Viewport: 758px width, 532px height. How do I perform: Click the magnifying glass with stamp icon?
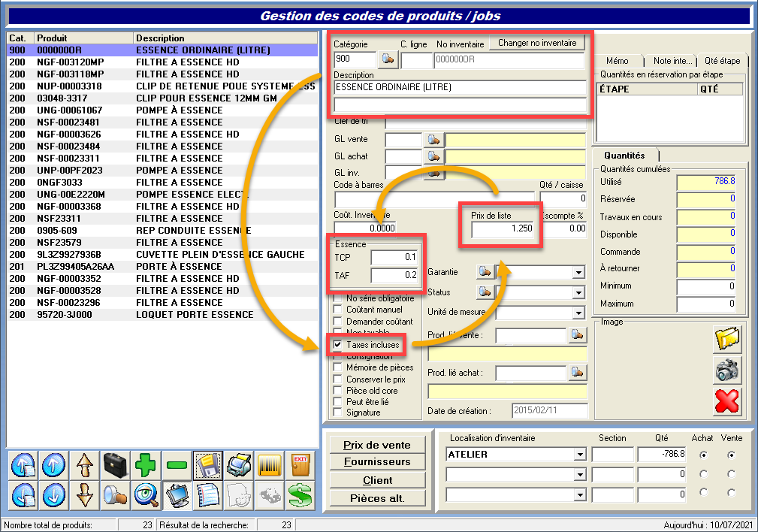click(115, 495)
